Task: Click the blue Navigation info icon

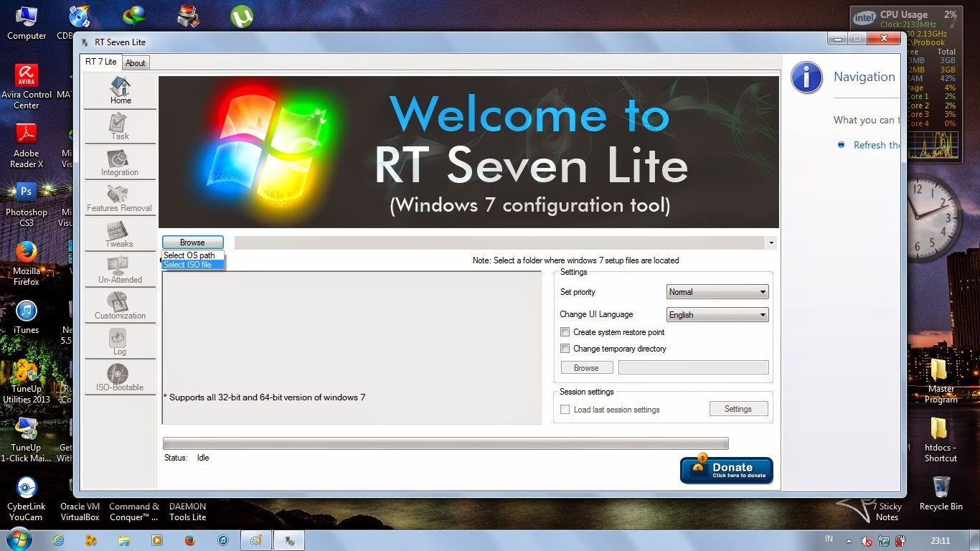Action: (806, 77)
